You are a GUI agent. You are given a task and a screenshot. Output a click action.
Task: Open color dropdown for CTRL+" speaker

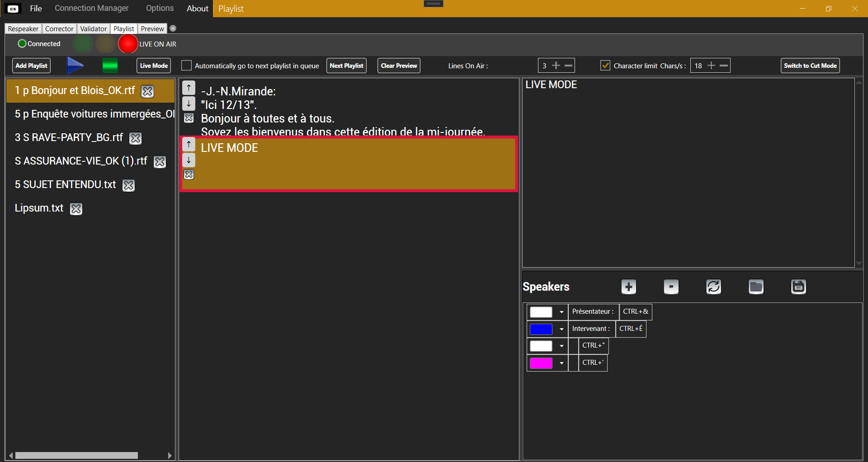click(561, 346)
